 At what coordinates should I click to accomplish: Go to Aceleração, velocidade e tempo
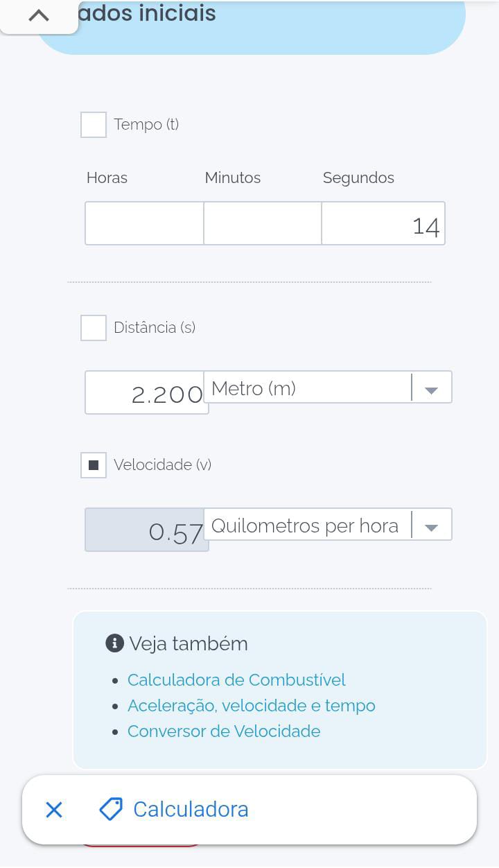[251, 706]
